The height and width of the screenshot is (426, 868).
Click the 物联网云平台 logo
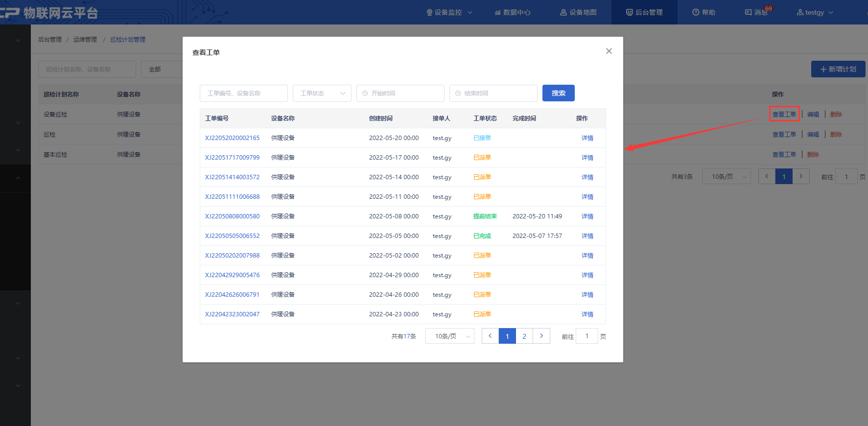click(x=49, y=12)
